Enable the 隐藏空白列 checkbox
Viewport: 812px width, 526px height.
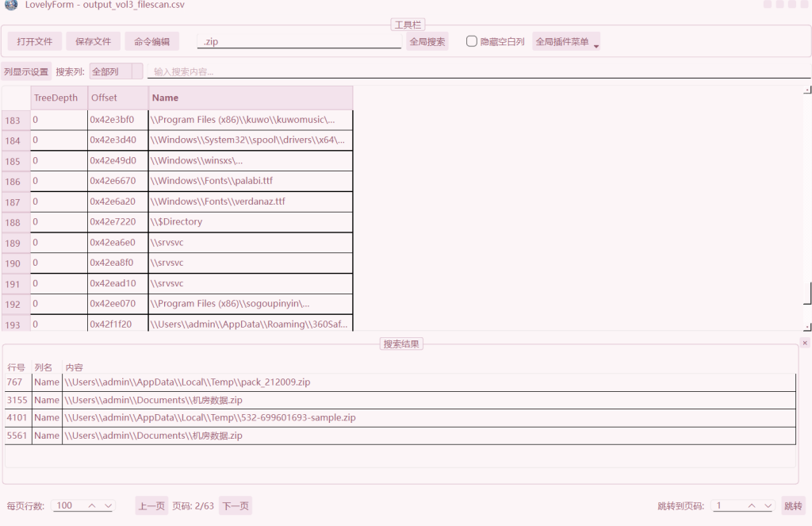(x=472, y=41)
